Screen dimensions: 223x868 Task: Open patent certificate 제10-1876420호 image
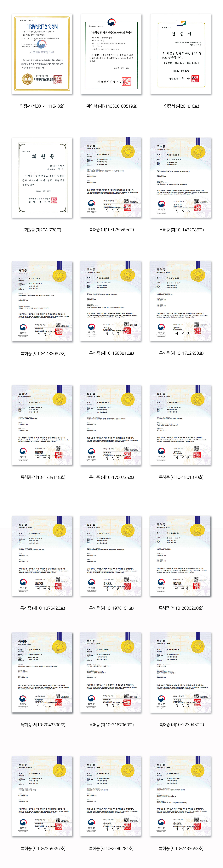(42, 556)
